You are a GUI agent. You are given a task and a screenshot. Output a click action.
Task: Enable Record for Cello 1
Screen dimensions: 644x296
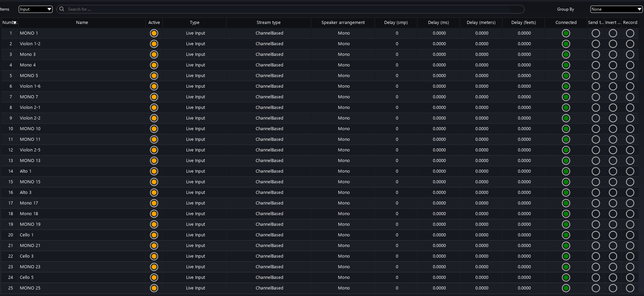tap(630, 235)
